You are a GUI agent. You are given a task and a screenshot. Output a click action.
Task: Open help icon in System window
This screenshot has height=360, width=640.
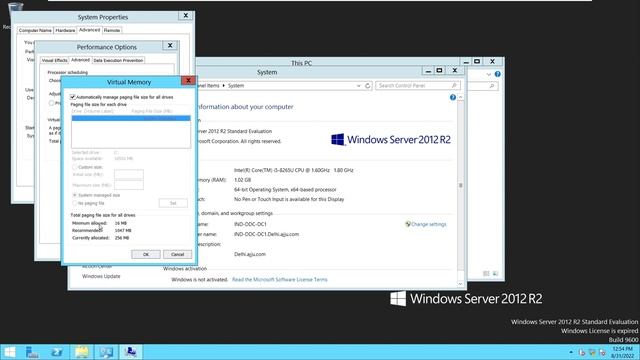click(453, 97)
